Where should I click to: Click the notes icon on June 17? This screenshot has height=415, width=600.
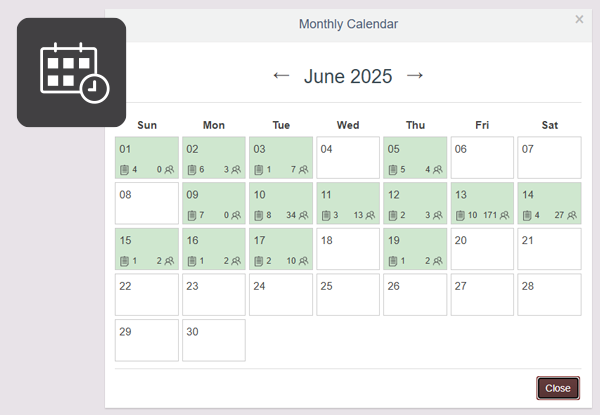(259, 261)
